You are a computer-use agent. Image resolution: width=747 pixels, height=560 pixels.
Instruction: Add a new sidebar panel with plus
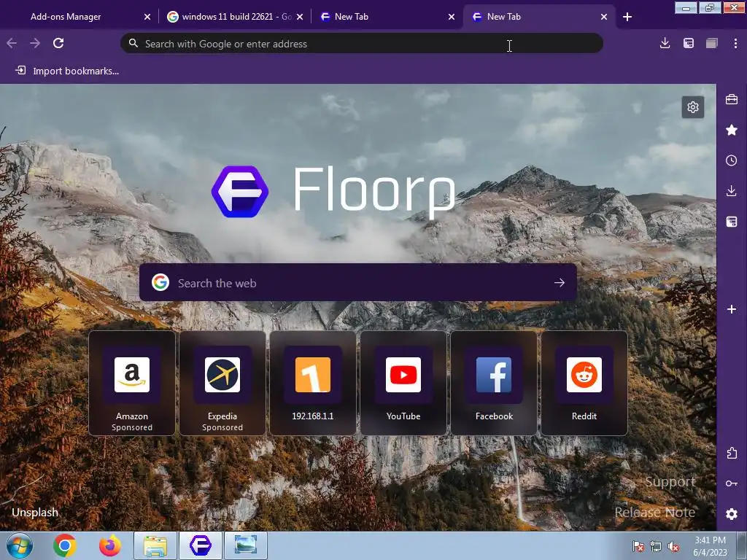point(731,309)
